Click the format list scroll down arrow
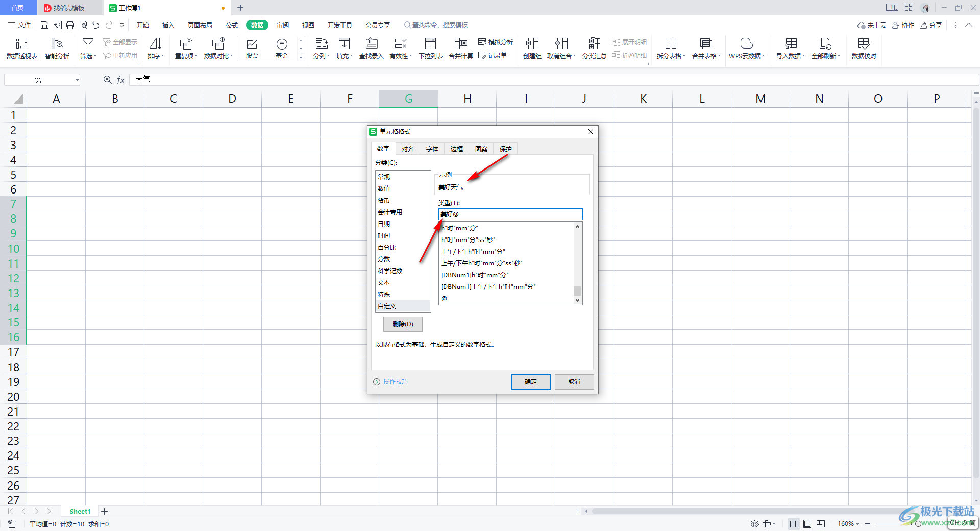The width and height of the screenshot is (980, 531). (x=578, y=300)
